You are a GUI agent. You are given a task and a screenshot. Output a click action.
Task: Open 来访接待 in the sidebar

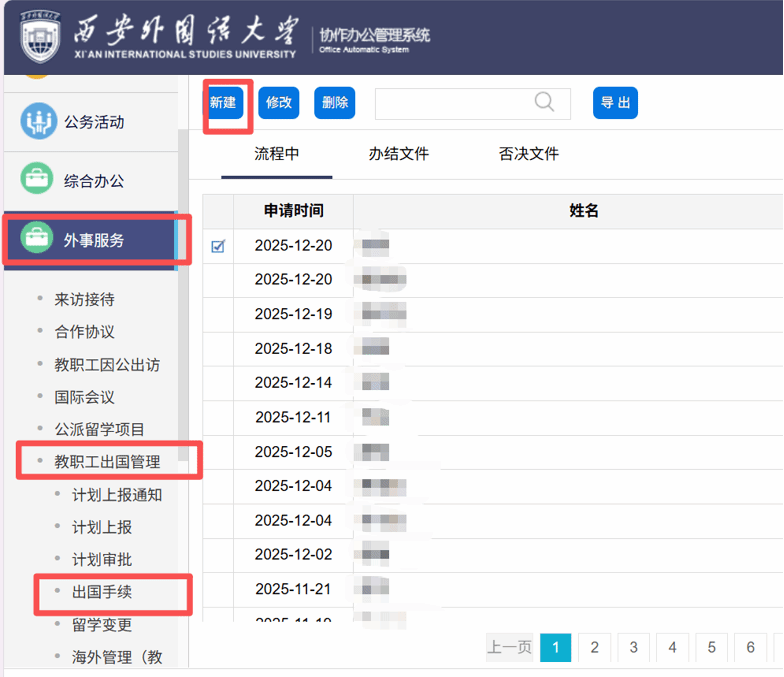click(x=85, y=300)
